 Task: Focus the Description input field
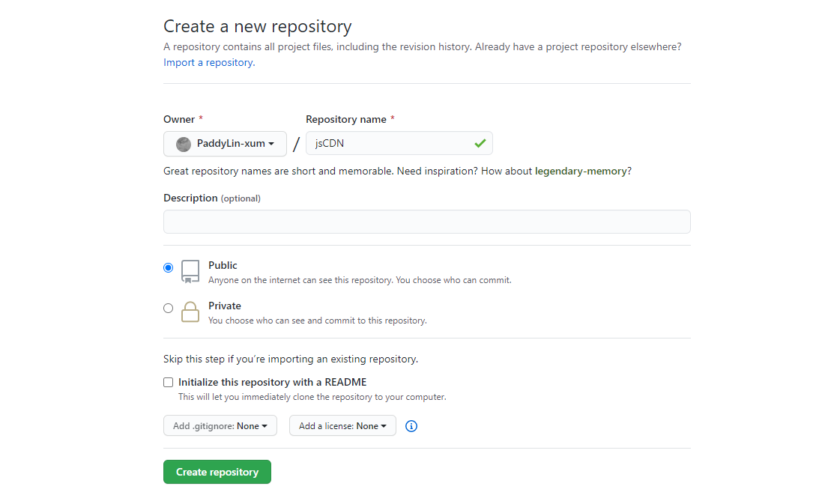pyautogui.click(x=426, y=222)
